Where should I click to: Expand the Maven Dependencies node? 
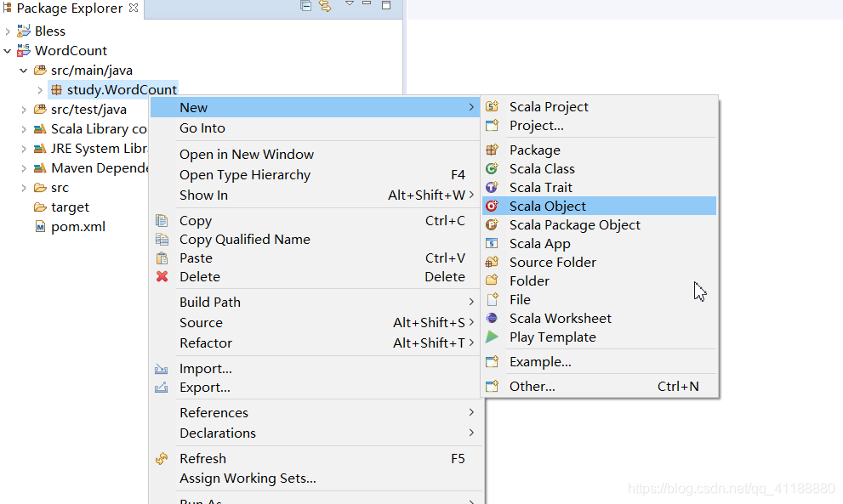tap(24, 168)
